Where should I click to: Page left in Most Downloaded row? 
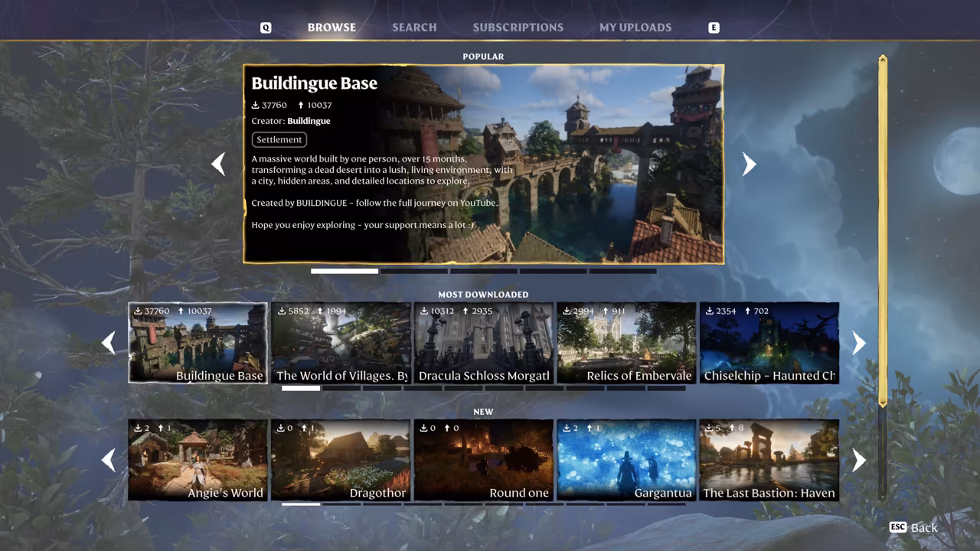109,343
